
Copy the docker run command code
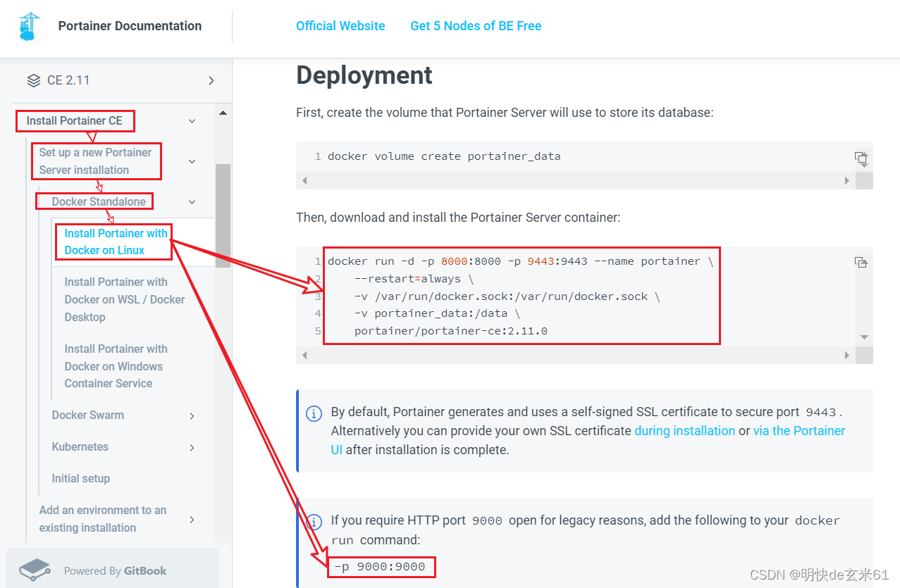pyautogui.click(x=861, y=262)
